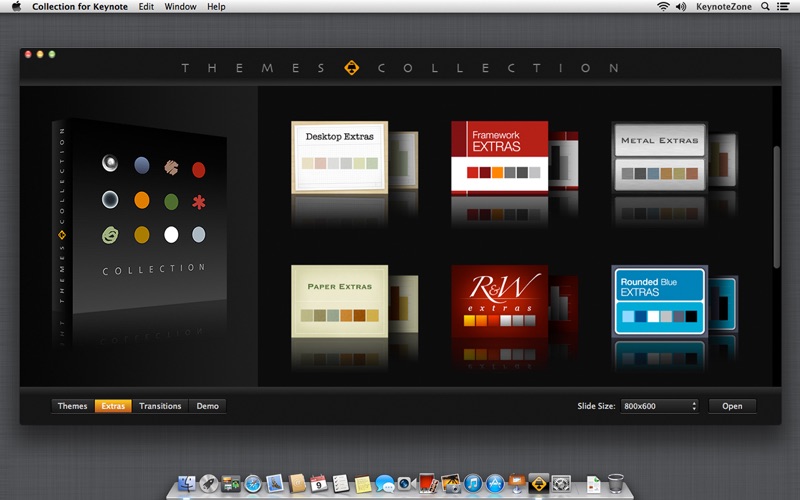800x500 pixels.
Task: Open Notes yellow pad icon in Dock
Action: (x=363, y=484)
